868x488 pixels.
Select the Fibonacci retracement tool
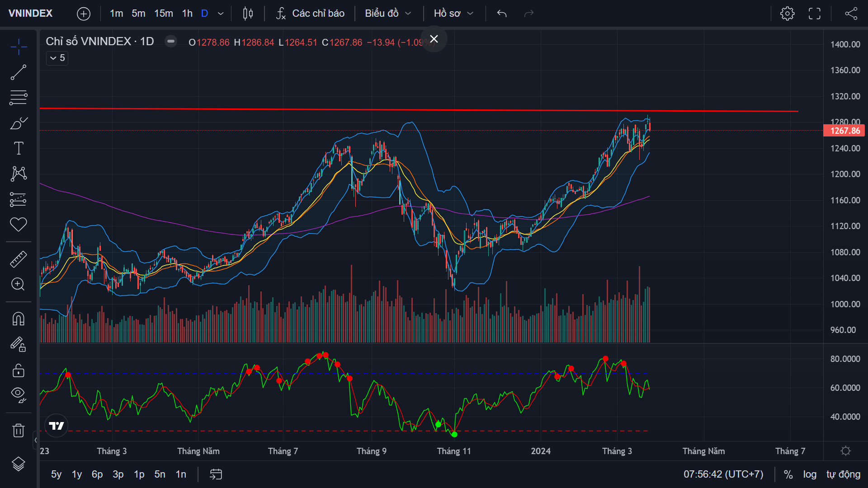pyautogui.click(x=19, y=98)
